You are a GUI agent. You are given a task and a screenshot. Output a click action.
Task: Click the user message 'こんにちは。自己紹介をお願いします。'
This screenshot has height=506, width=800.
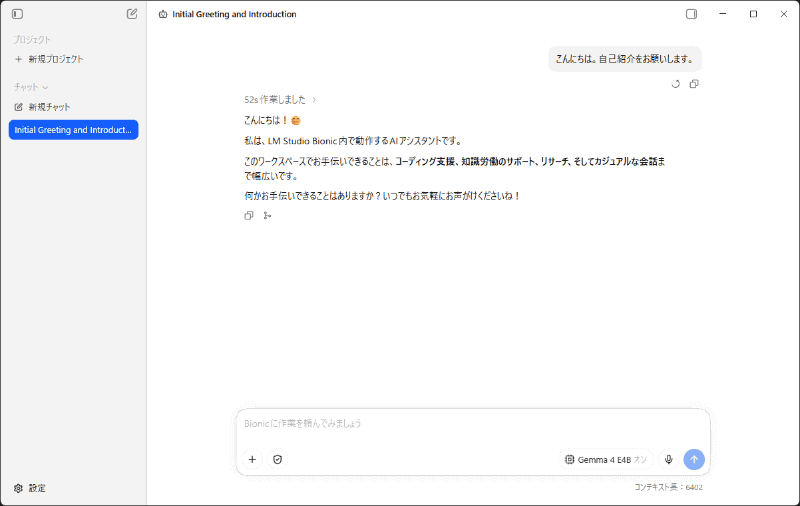tap(625, 59)
